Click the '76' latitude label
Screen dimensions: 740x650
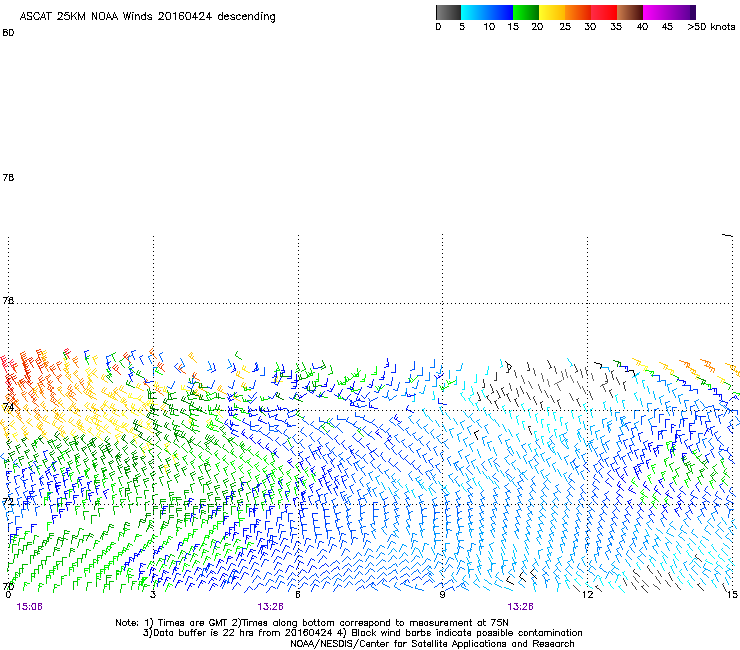[x=8, y=300]
